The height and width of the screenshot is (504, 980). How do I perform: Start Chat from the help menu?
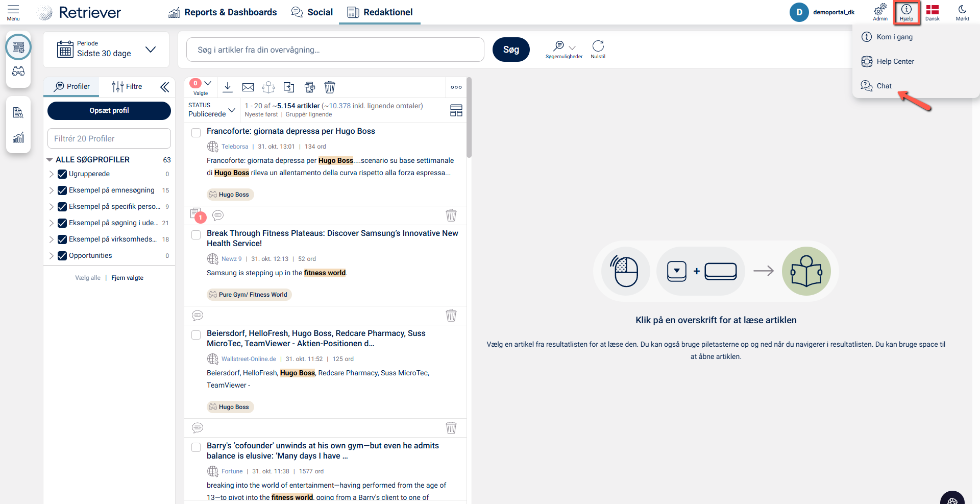[x=876, y=86]
